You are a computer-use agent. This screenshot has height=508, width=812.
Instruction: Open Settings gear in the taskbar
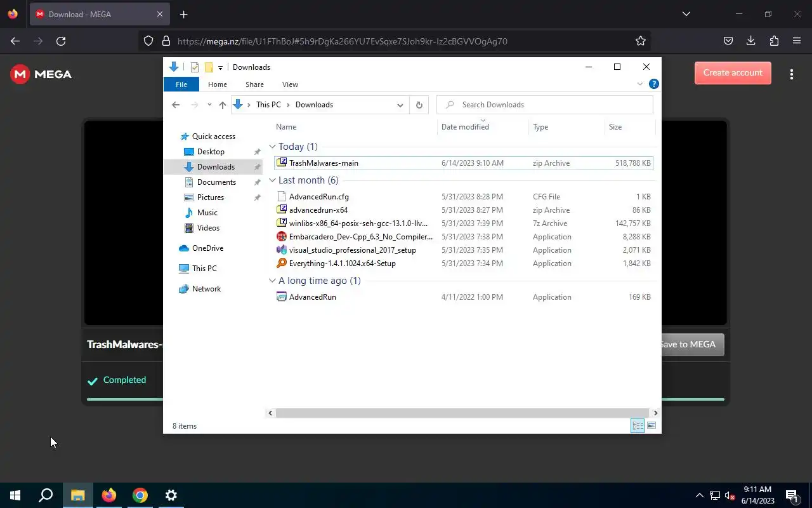tap(171, 495)
